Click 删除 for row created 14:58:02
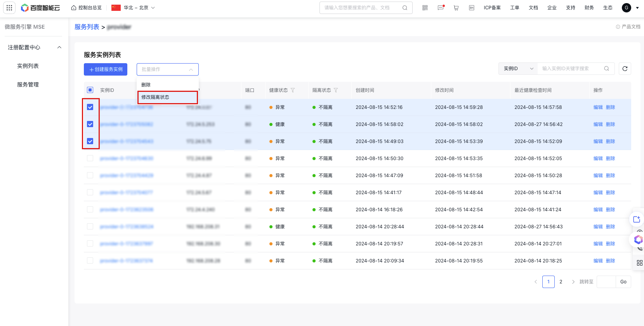 pos(611,124)
